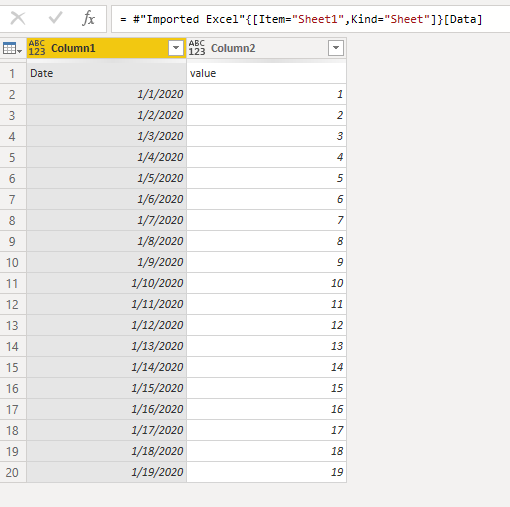Viewport: 510px width, 507px height.
Task: Select the date cell 1/16/2020
Action: coord(106,409)
